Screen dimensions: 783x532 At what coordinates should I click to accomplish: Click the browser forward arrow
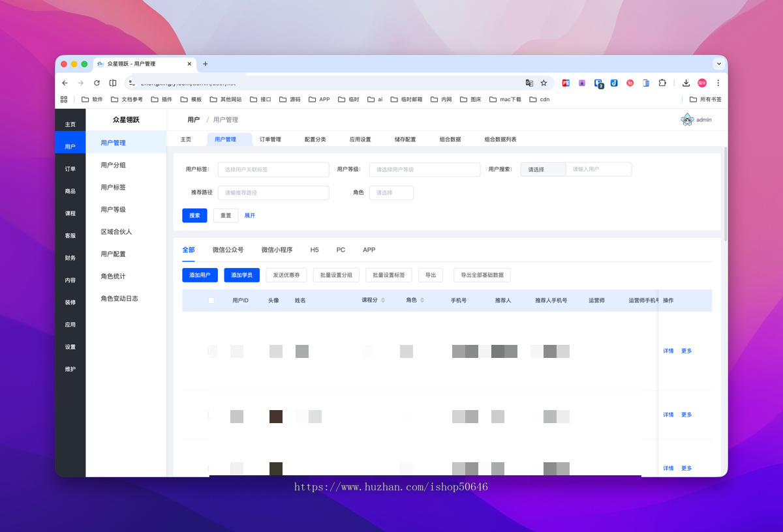pos(81,83)
